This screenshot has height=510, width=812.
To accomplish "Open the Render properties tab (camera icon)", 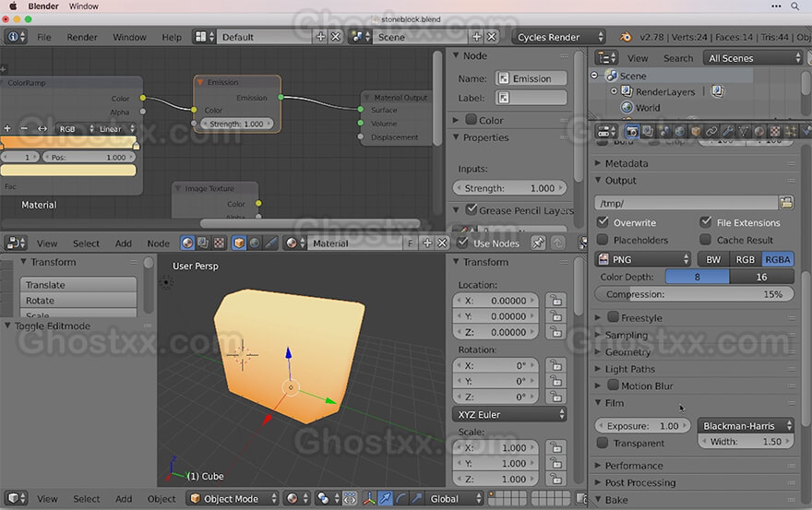I will 631,132.
